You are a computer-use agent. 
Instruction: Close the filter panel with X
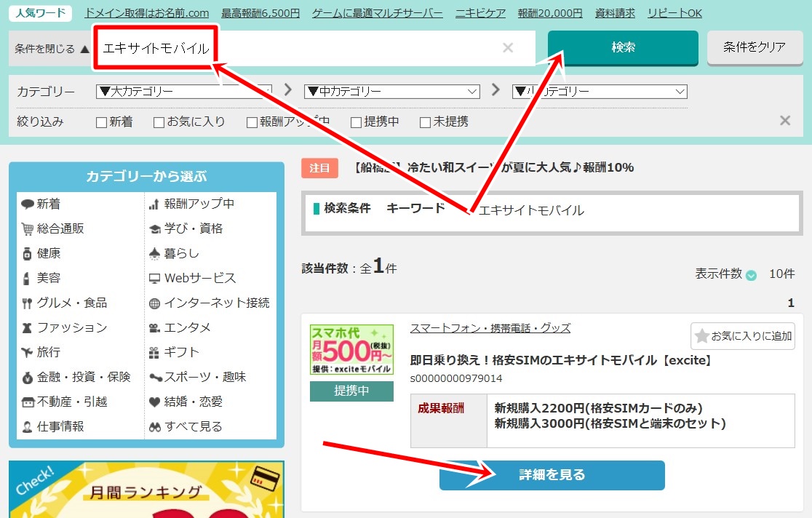(785, 121)
